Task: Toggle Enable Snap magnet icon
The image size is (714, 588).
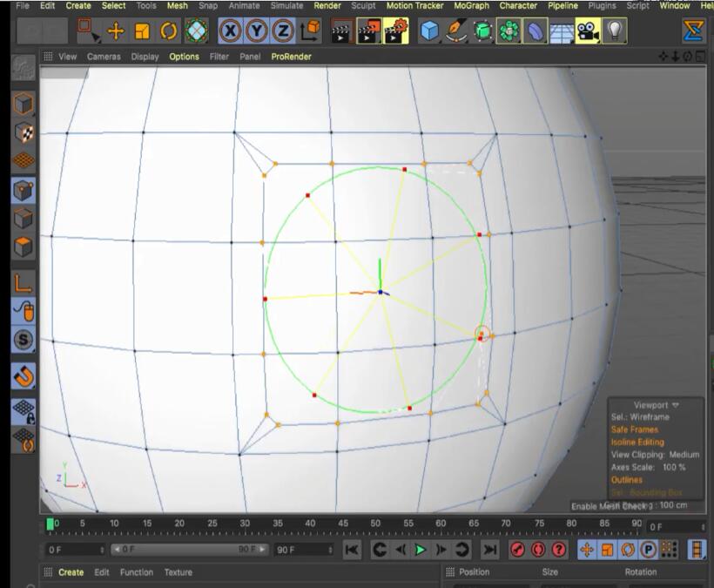Action: (24, 376)
